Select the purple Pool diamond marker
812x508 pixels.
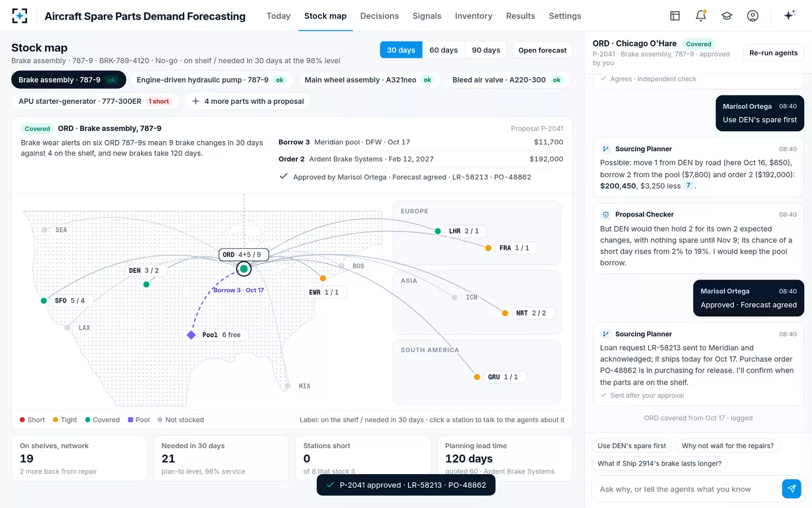(x=191, y=335)
